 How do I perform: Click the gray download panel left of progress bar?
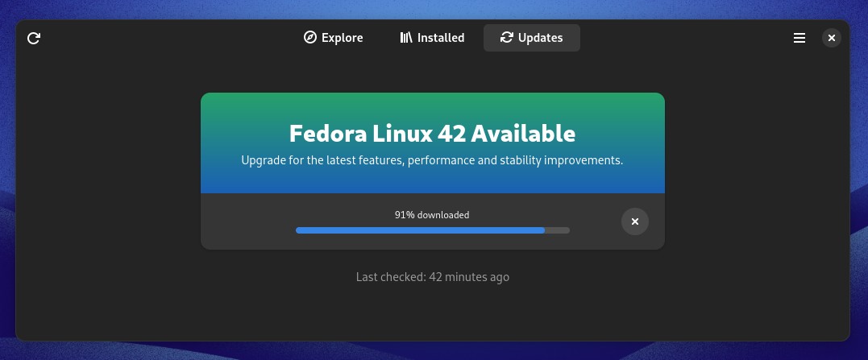click(247, 221)
